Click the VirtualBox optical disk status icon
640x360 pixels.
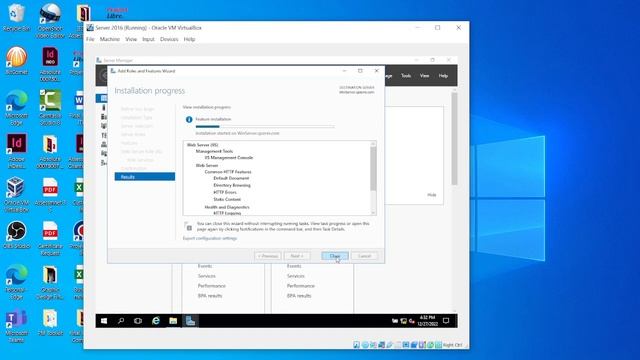[365, 345]
